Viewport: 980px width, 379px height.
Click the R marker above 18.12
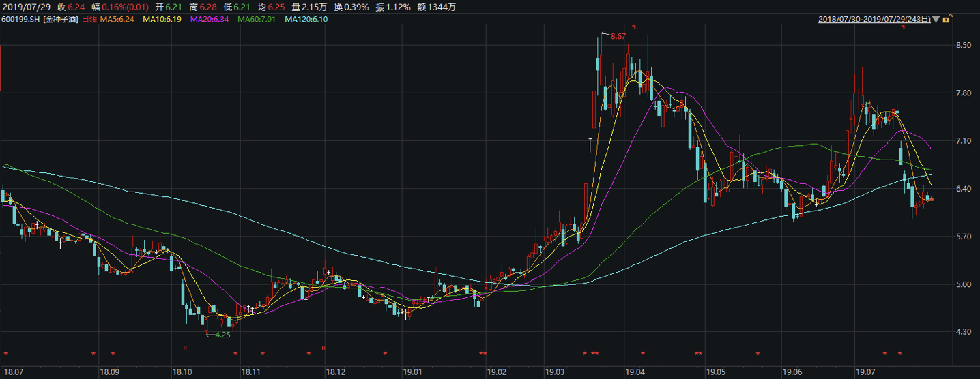323,348
